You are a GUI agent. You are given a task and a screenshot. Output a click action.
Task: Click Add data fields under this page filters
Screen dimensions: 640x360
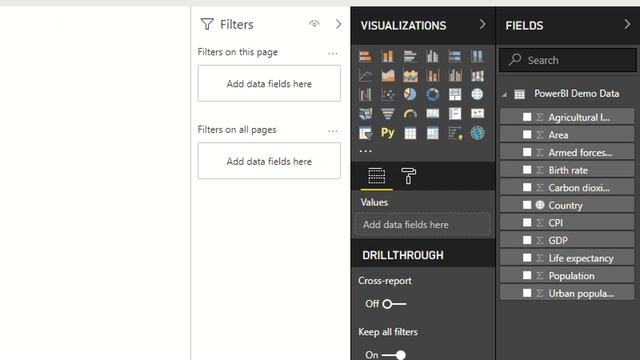tap(269, 83)
